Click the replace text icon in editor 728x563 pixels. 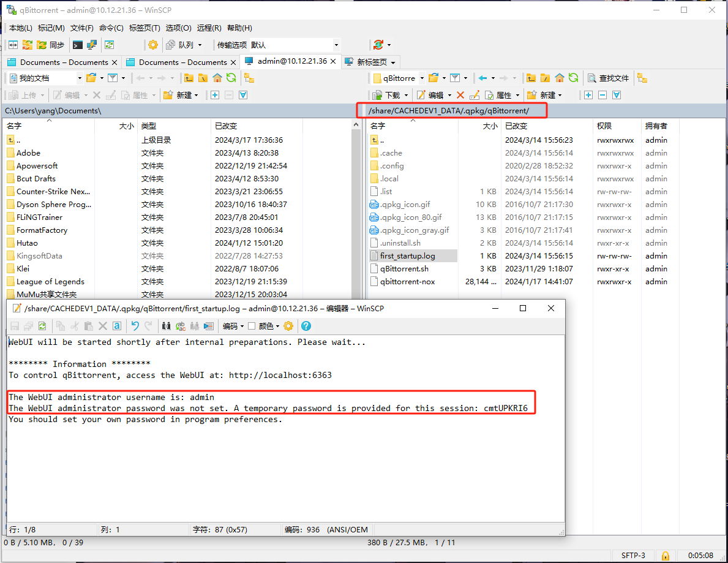[x=181, y=326]
